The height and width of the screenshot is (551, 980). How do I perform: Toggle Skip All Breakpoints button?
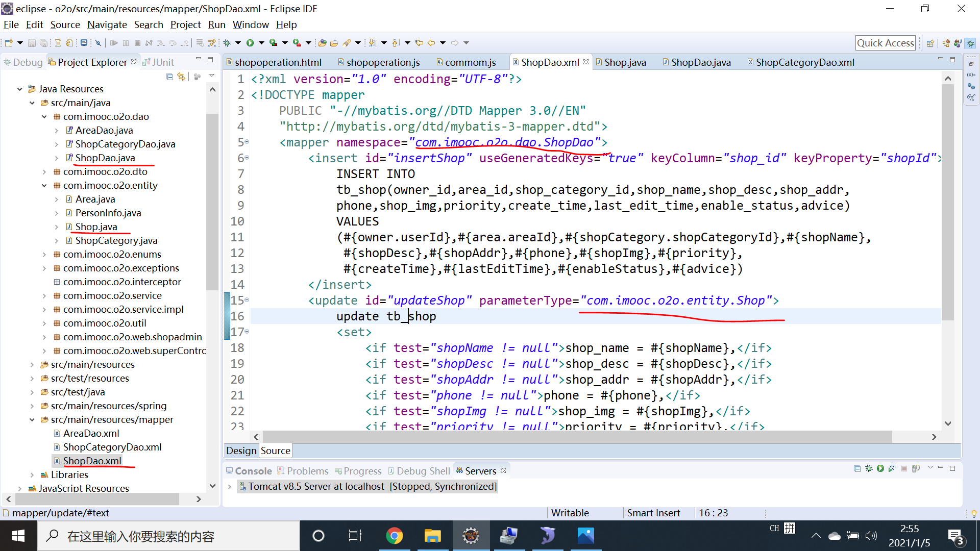(x=99, y=43)
